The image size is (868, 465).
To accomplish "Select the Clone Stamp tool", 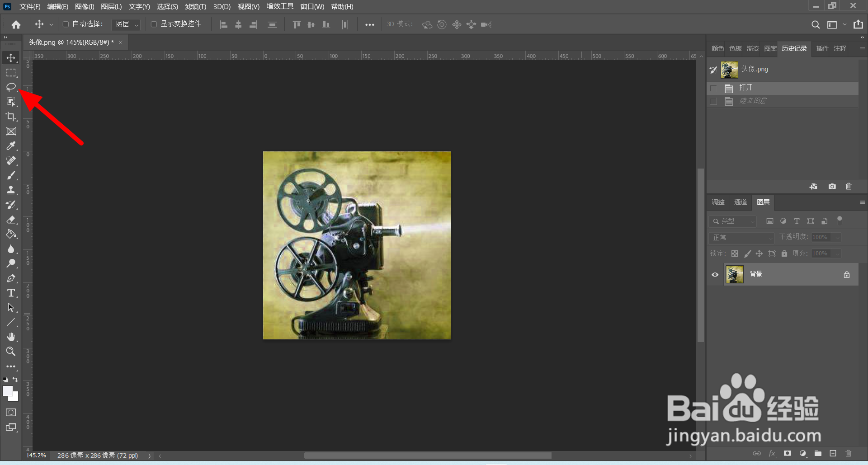I will click(x=11, y=190).
